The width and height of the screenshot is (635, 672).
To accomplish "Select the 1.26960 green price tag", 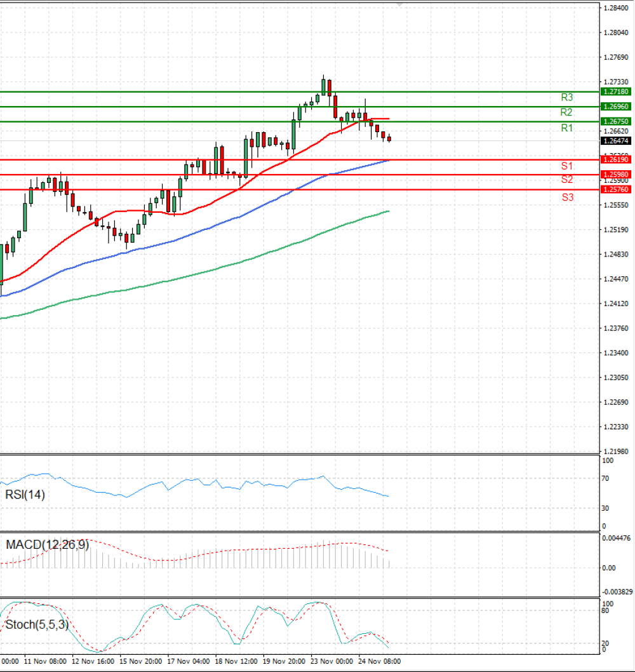I will [616, 106].
